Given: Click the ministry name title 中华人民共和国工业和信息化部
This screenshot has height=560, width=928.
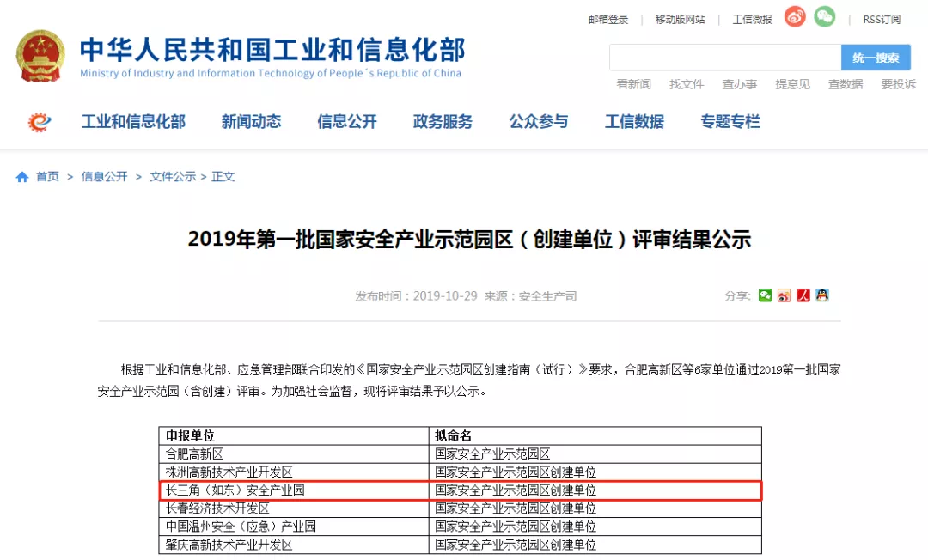Looking at the screenshot, I should click(x=273, y=50).
